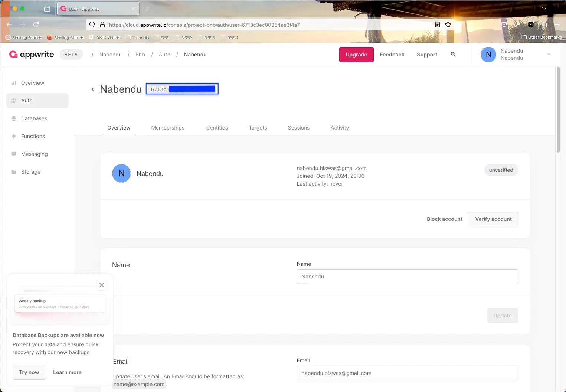Click the Messaging chat bubble icon
Image resolution: width=566 pixels, height=392 pixels.
pyautogui.click(x=14, y=154)
